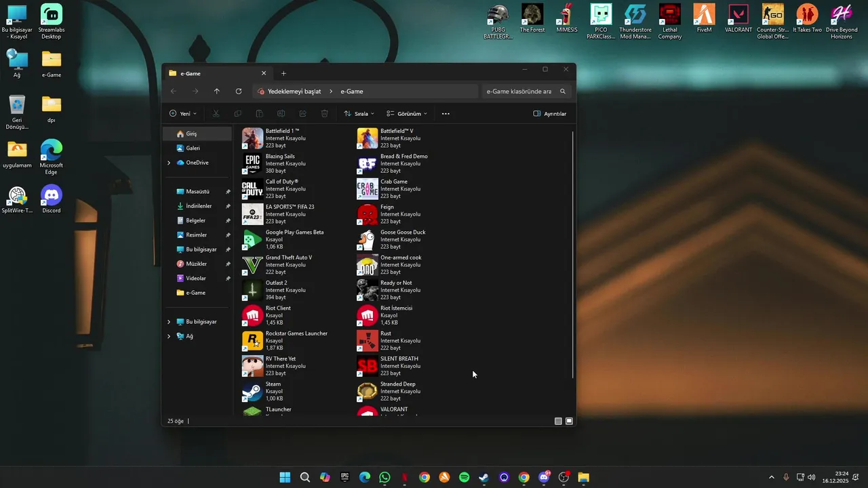The image size is (868, 488).
Task: Click the e-Game folder search box
Action: coord(526,91)
